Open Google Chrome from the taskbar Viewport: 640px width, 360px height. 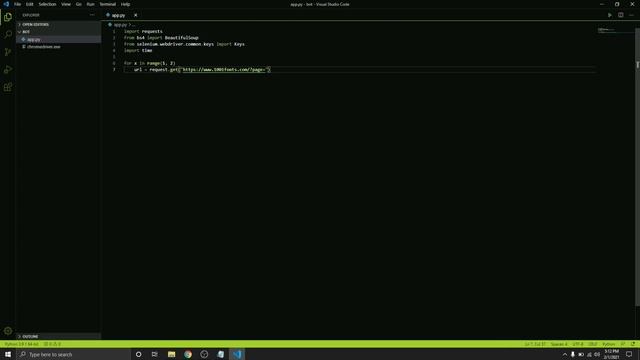(188, 354)
